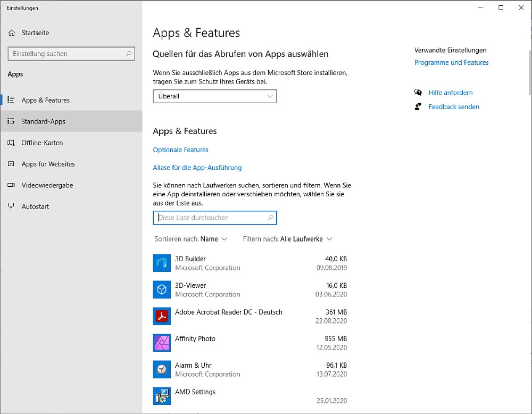532x414 pixels.
Task: Open the Filtern nach Alle Laufwerke dropdown
Action: (287, 239)
